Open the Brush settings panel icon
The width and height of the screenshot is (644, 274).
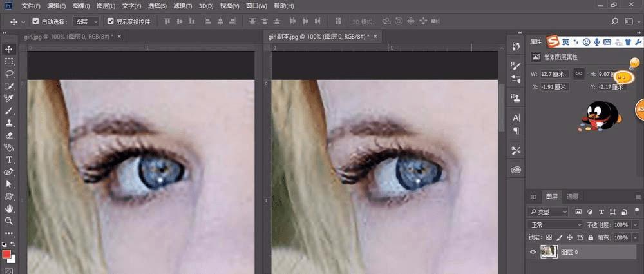(x=516, y=65)
